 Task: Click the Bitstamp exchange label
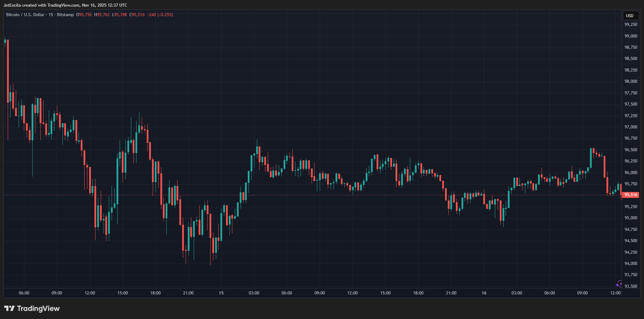point(65,15)
